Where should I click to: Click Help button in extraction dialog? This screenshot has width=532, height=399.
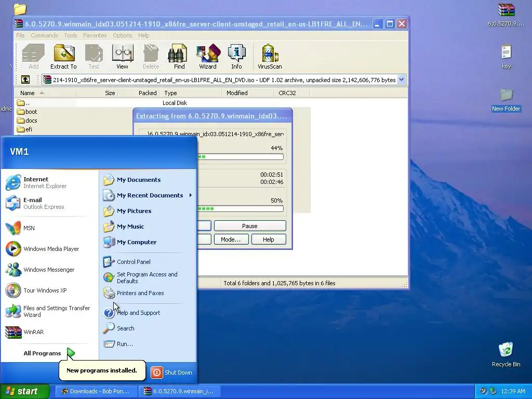tap(269, 240)
